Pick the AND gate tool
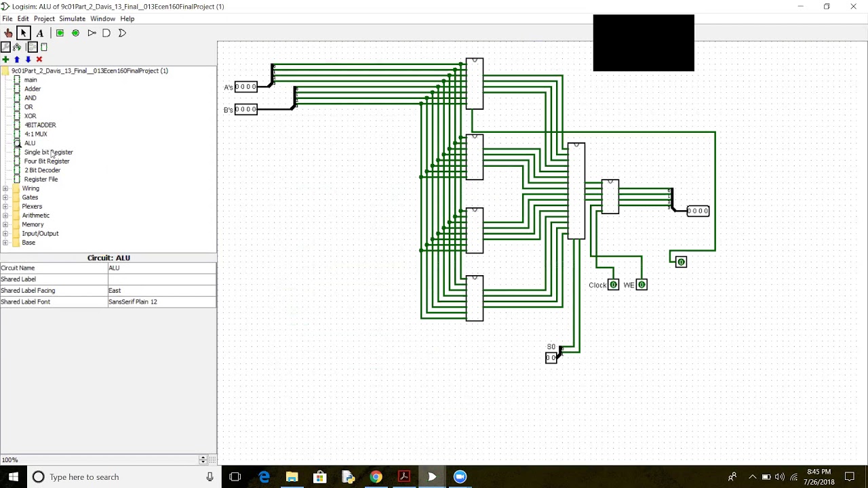The height and width of the screenshot is (488, 868). (x=106, y=33)
